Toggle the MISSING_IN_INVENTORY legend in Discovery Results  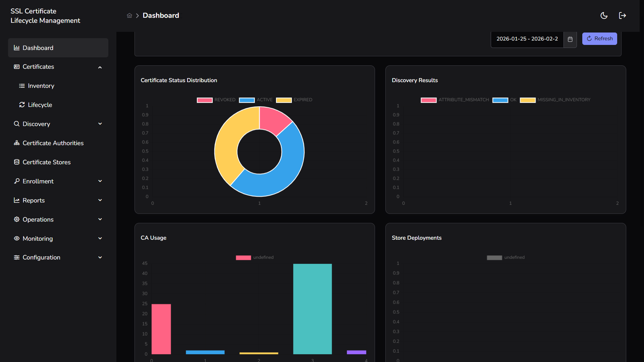pos(528,100)
